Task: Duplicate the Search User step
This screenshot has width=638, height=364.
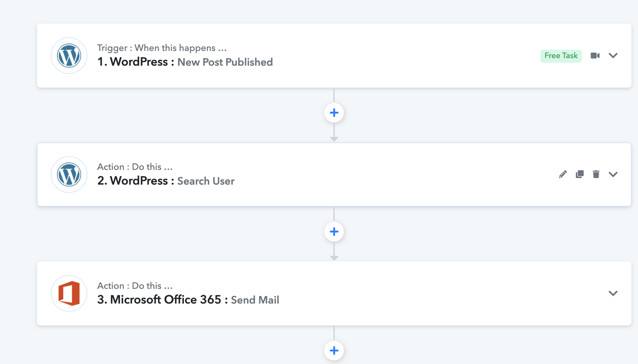Action: [x=579, y=174]
